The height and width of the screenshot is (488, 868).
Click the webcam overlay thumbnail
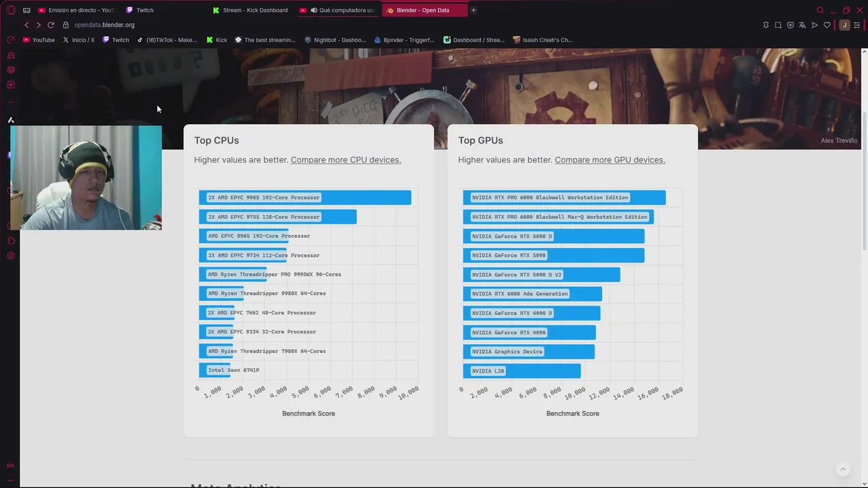pyautogui.click(x=86, y=178)
